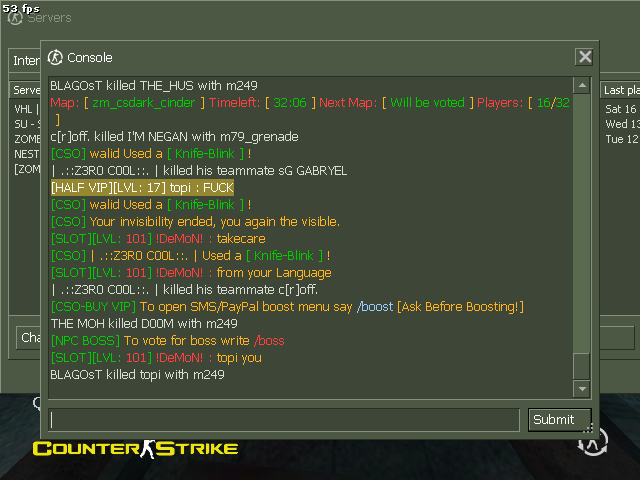This screenshot has height=480, width=640.
Task: Click the highlighted topi chat message line
Action: coord(142,187)
